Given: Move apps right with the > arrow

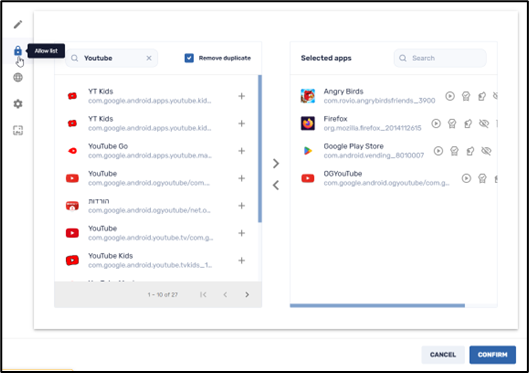Looking at the screenshot, I should 276,164.
